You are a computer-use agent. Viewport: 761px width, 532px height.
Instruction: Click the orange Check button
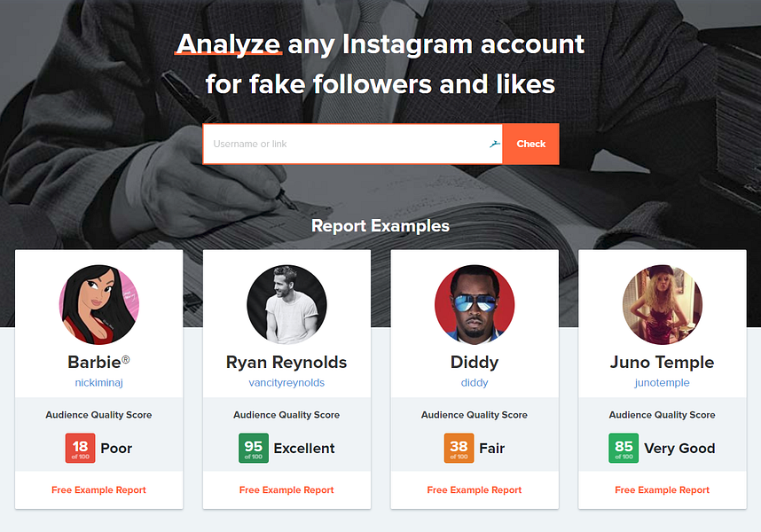pos(530,143)
